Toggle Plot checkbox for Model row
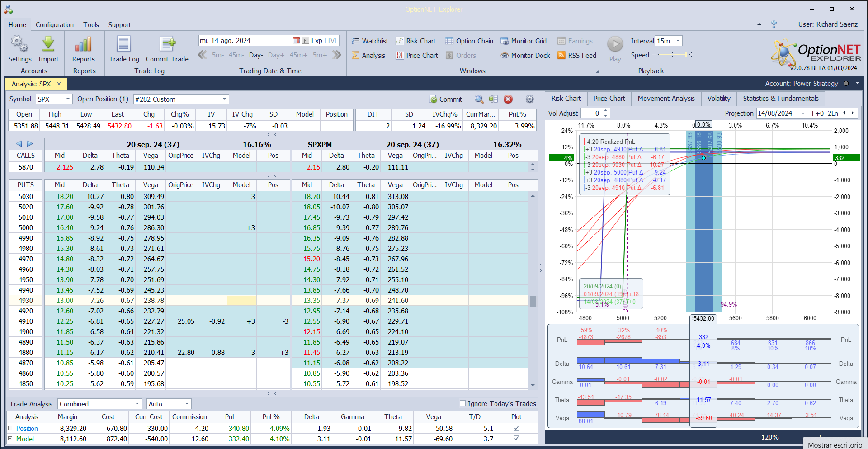 pos(516,438)
